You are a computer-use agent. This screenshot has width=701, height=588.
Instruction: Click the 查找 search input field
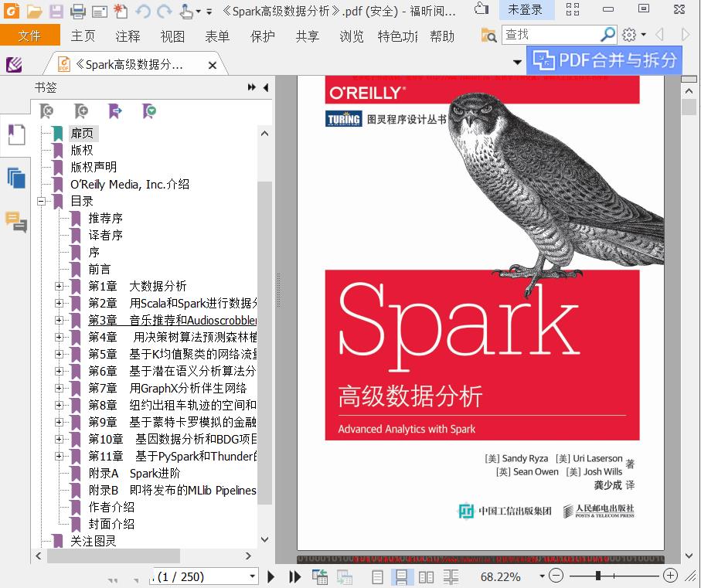click(551, 35)
